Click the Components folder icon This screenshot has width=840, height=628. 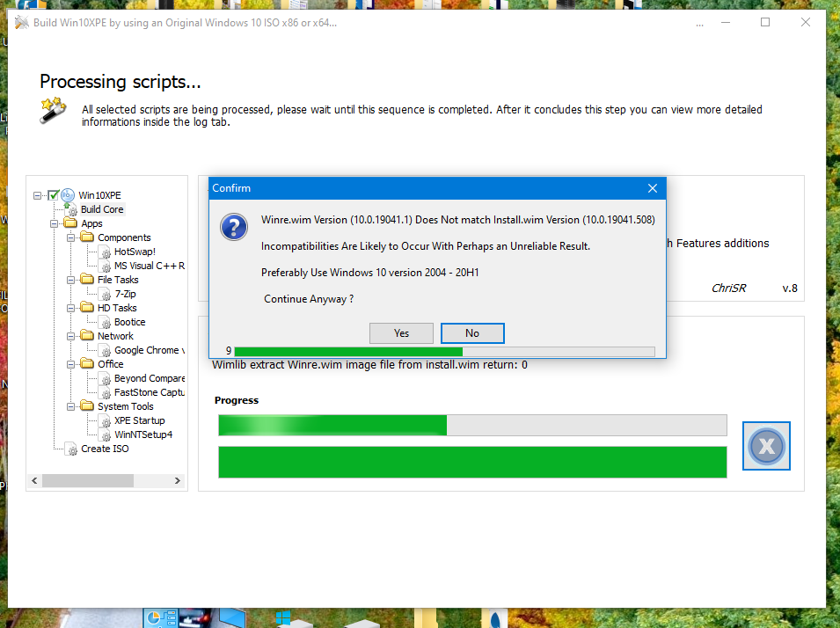[x=87, y=237]
